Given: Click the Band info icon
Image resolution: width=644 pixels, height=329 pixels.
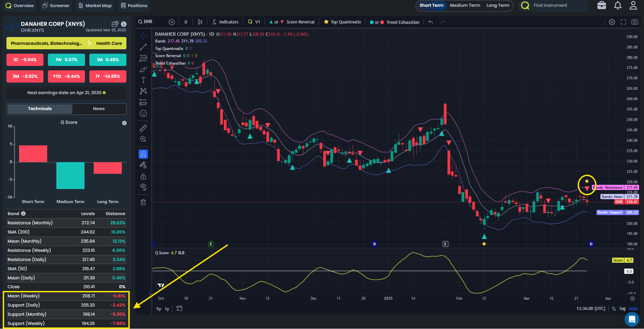Looking at the screenshot, I should coord(23,213).
